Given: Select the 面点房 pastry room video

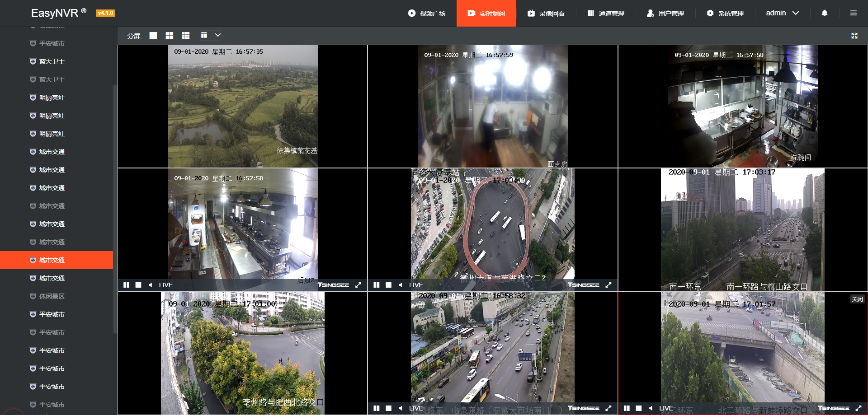Looking at the screenshot, I should pos(493,106).
